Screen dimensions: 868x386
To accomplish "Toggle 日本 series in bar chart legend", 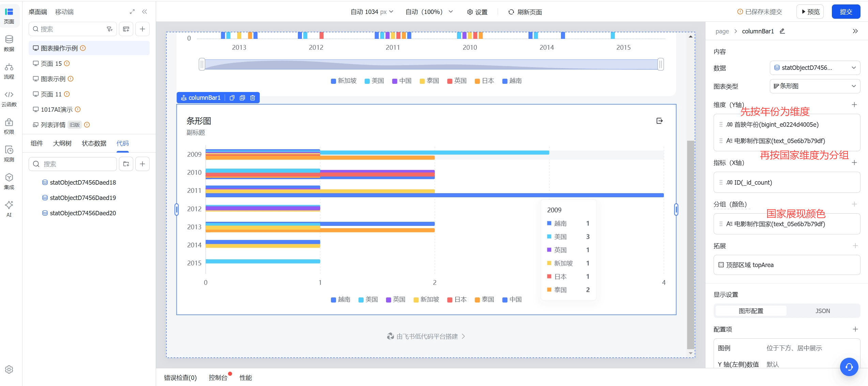I will (457, 299).
